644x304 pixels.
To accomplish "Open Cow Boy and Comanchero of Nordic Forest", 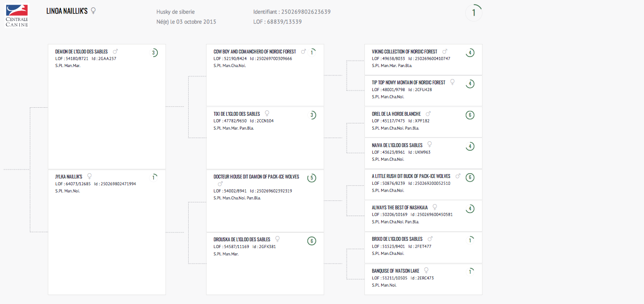I will [x=255, y=52].
